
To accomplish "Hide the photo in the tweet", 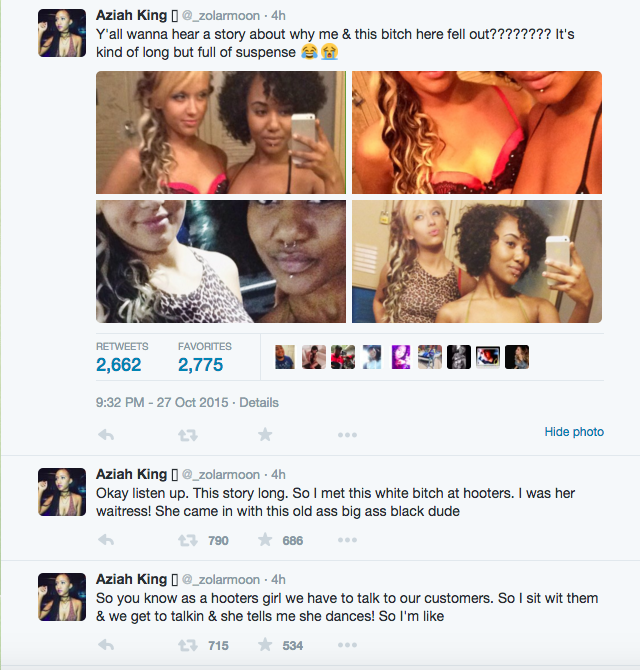I will [x=574, y=432].
